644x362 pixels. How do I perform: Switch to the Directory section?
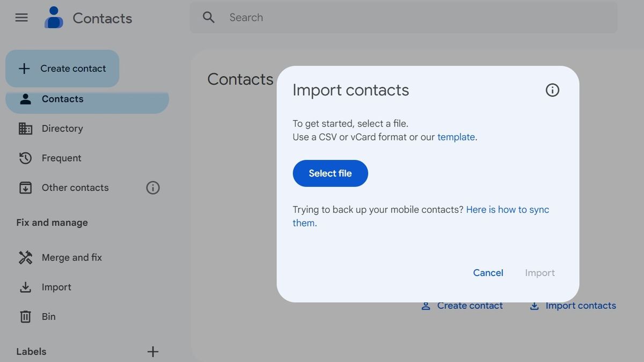[62, 128]
